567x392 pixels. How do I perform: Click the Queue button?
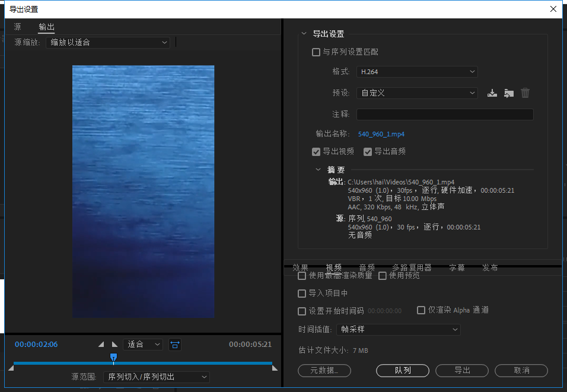point(403,370)
